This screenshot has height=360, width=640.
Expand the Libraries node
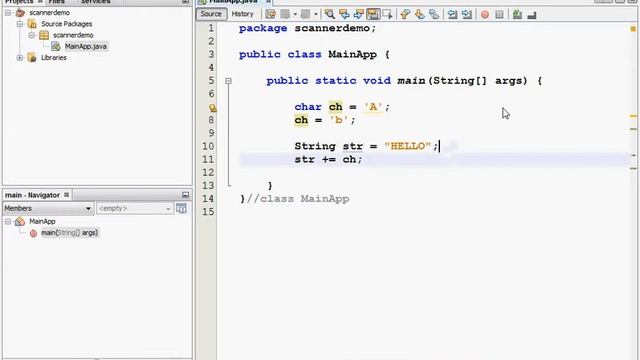tap(20, 58)
